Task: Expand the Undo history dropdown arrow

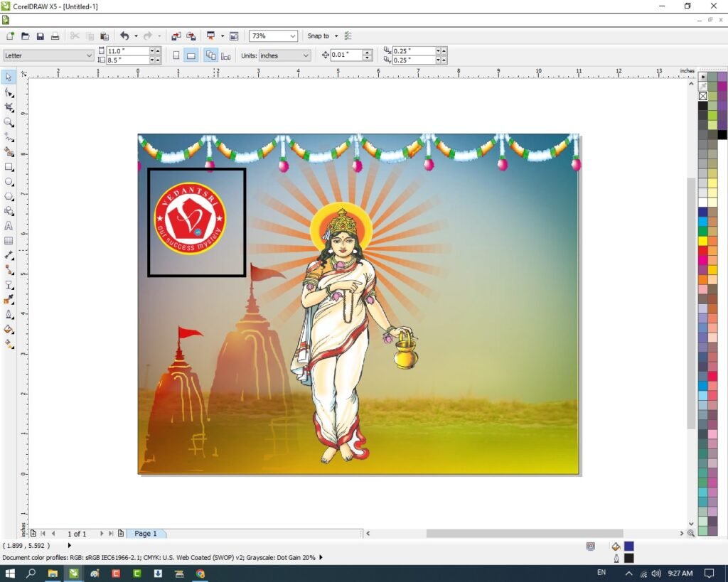Action: point(136,36)
